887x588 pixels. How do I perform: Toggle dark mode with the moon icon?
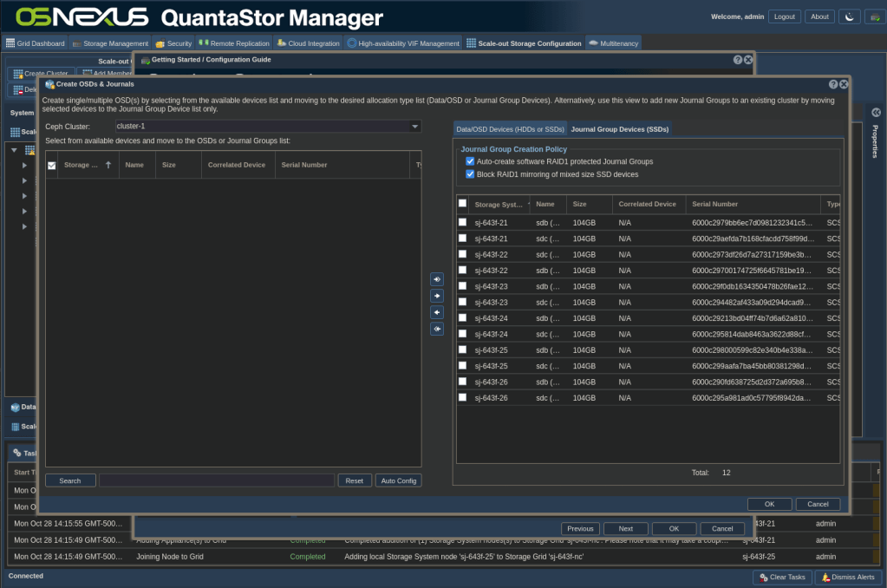[849, 16]
